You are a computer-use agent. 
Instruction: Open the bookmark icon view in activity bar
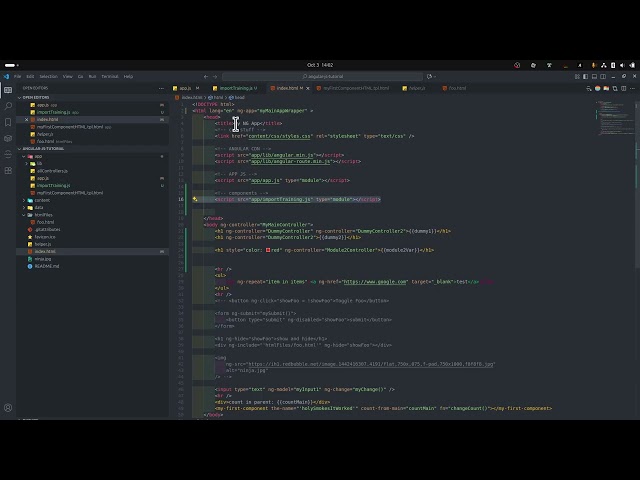coord(8,122)
